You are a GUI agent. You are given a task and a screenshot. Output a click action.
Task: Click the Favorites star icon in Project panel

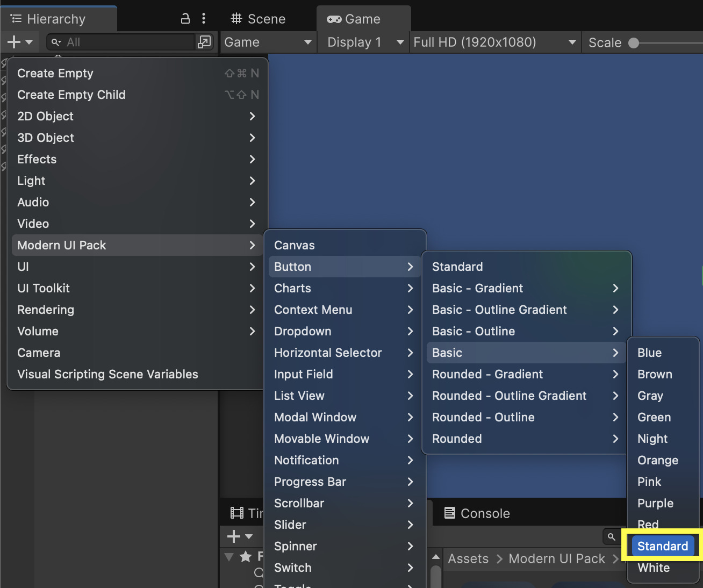click(246, 557)
